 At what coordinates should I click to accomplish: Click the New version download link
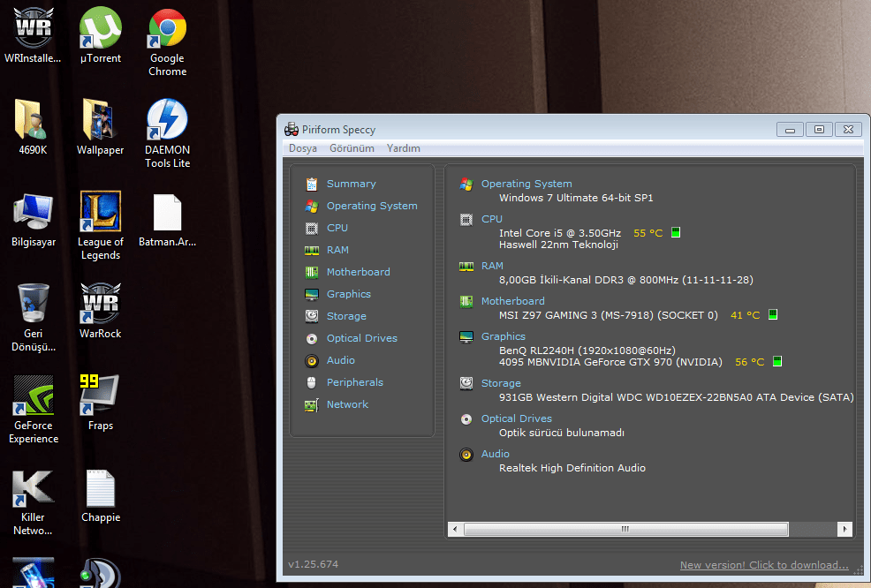[764, 565]
